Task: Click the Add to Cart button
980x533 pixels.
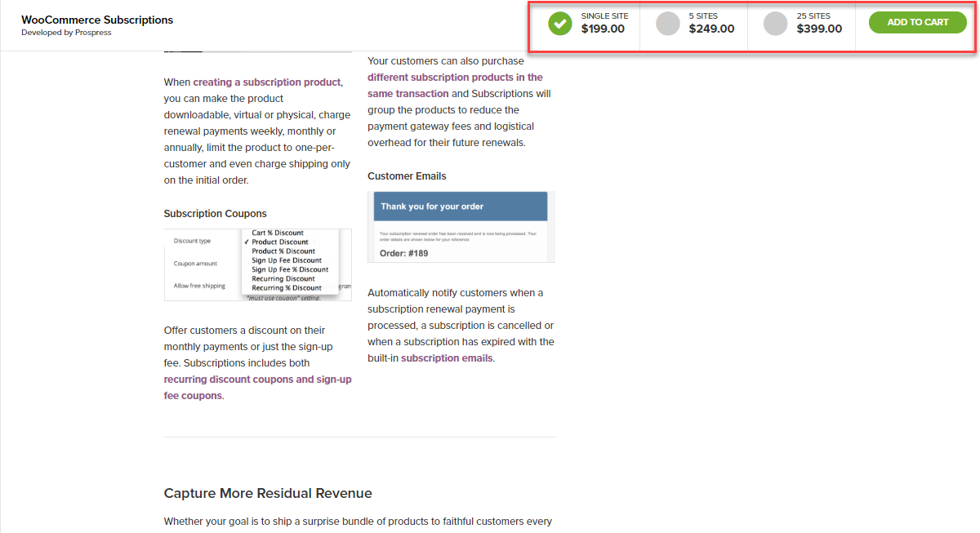Action: (x=918, y=23)
